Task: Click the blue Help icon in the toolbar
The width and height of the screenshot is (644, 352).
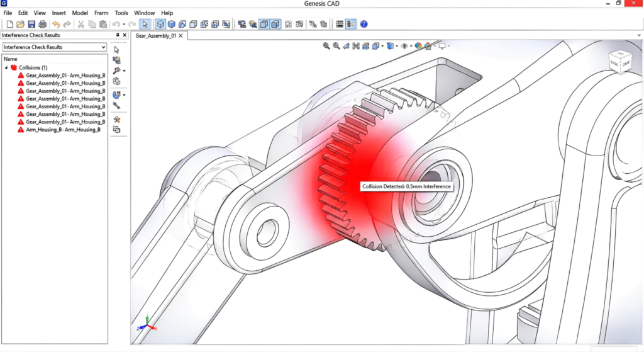Action: click(x=364, y=25)
